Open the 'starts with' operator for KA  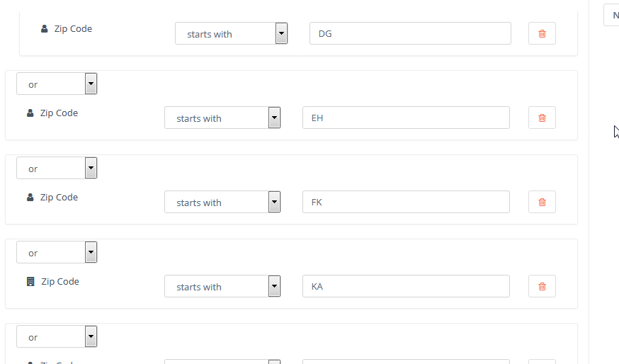click(x=222, y=286)
